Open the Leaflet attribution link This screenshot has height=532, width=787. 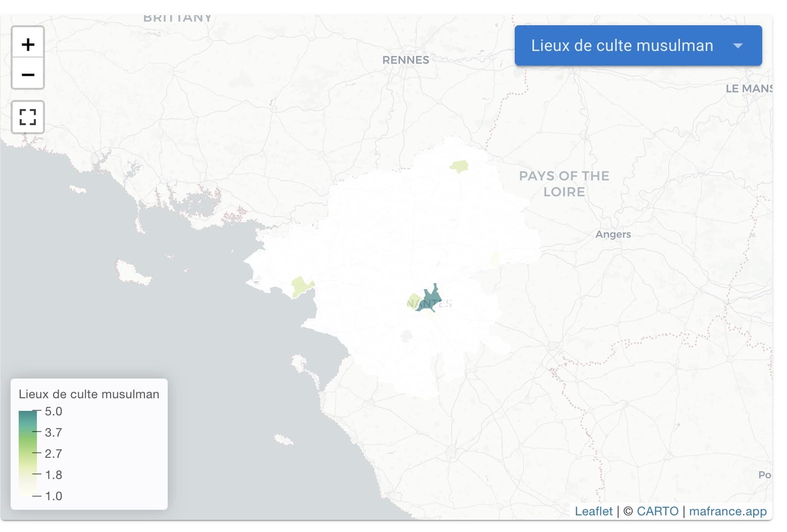593,511
